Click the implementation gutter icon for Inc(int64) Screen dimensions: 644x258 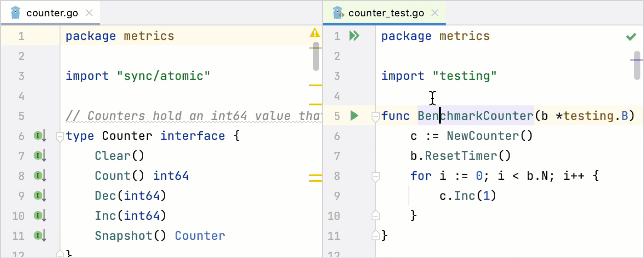coord(40,216)
